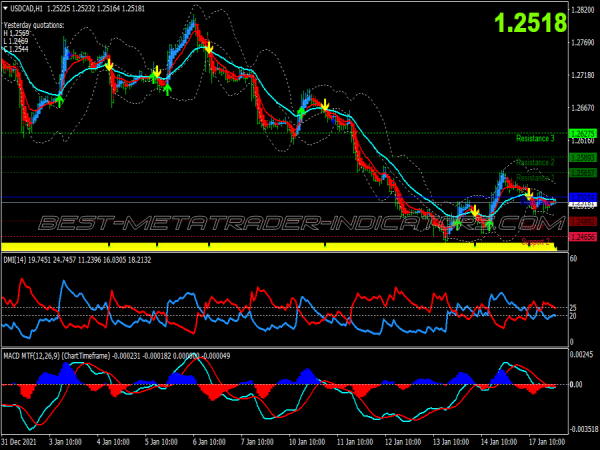Click the Yesterday quotations text
The width and height of the screenshot is (600, 450).
(35, 24)
